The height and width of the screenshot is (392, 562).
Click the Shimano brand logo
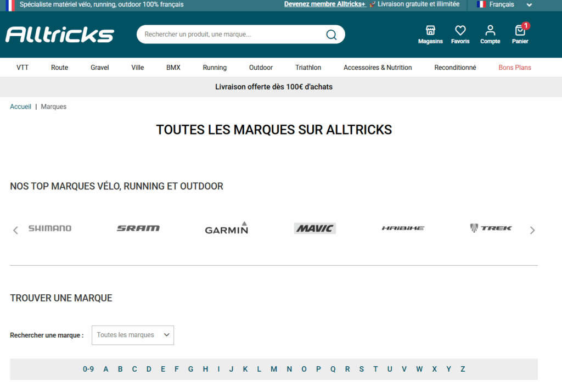tap(50, 228)
